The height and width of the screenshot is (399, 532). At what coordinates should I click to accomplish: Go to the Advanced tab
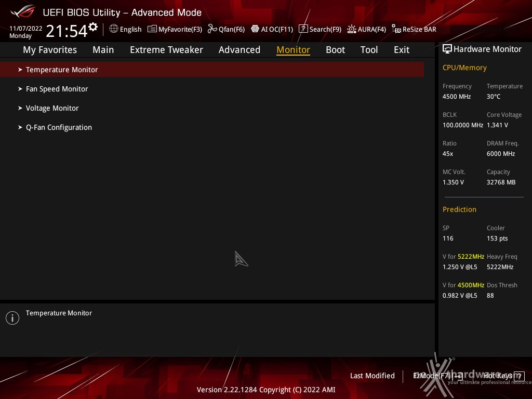239,50
